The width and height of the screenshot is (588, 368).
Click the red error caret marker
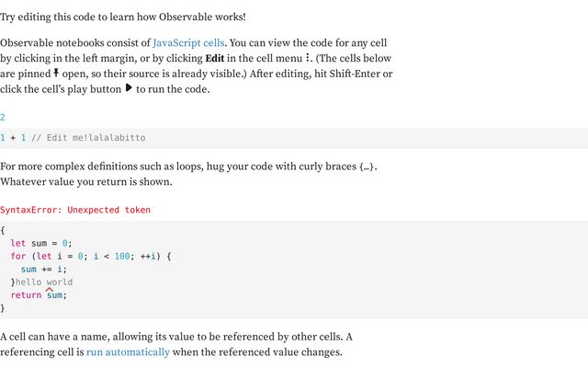click(x=49, y=290)
